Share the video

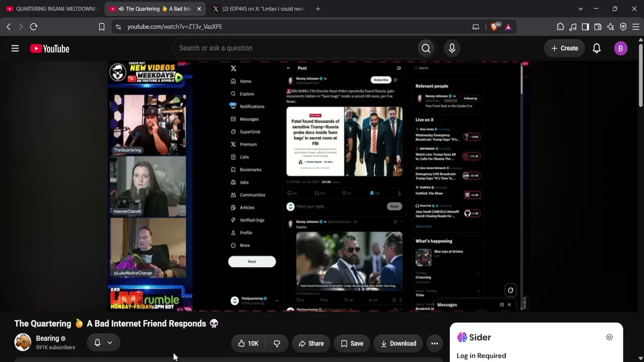coord(311,343)
